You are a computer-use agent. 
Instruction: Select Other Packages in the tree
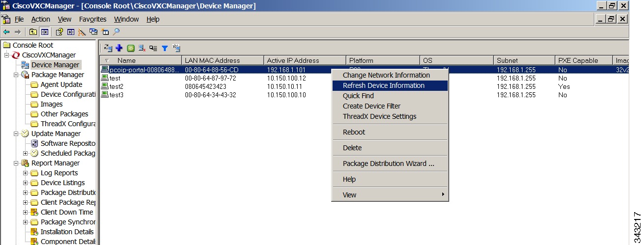coord(64,114)
